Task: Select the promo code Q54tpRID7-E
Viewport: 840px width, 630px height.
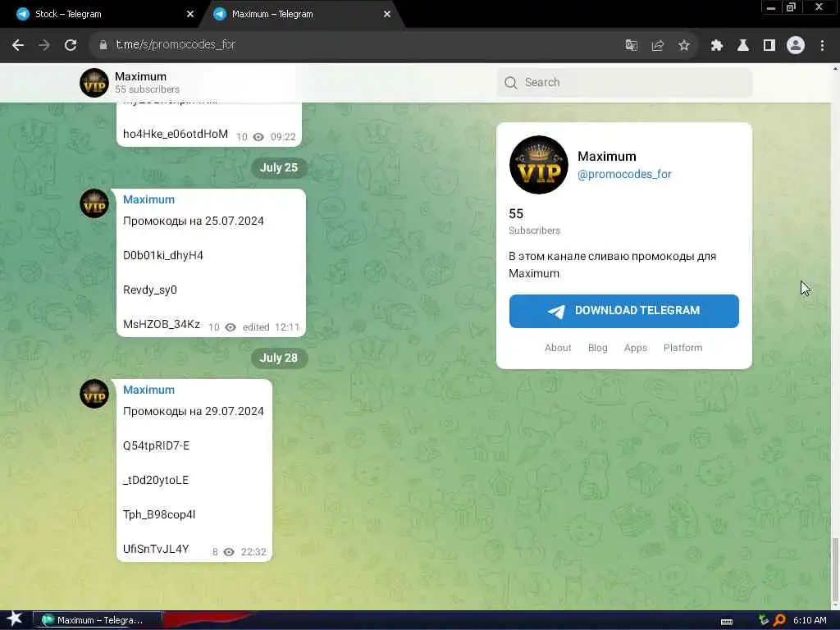Action: [156, 445]
